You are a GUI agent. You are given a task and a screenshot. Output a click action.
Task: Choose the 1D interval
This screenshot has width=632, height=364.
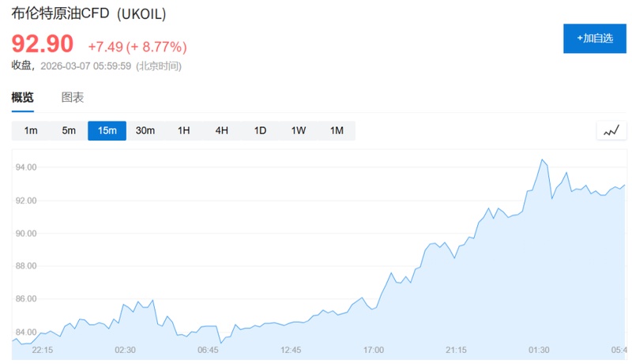(x=260, y=131)
